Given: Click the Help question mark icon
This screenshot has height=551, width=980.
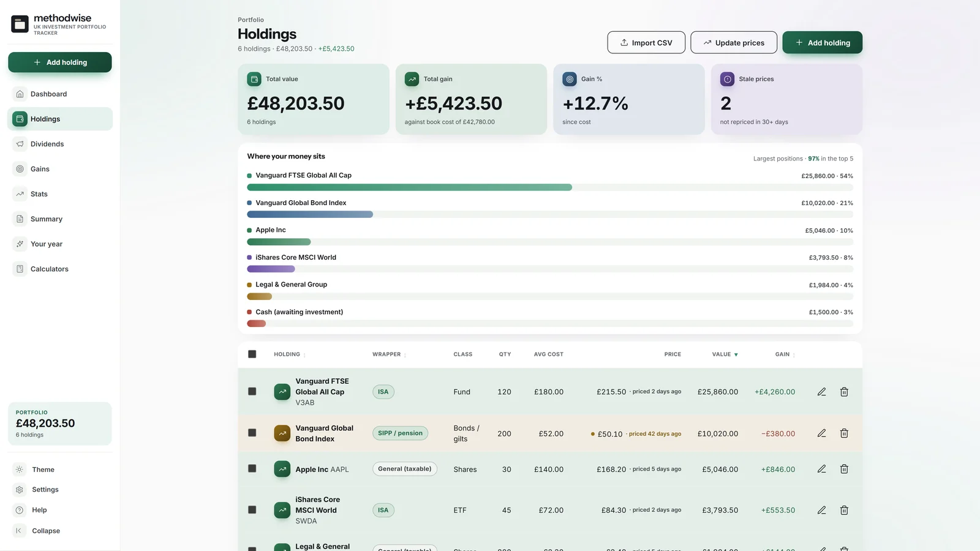Looking at the screenshot, I should coord(20,510).
